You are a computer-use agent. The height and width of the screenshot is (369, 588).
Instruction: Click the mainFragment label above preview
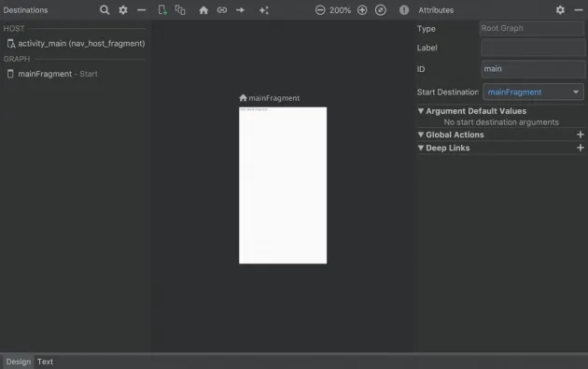tap(274, 98)
